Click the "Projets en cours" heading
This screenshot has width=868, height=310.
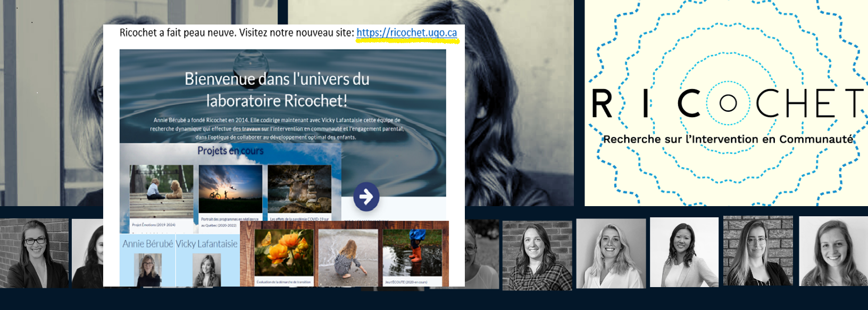230,151
